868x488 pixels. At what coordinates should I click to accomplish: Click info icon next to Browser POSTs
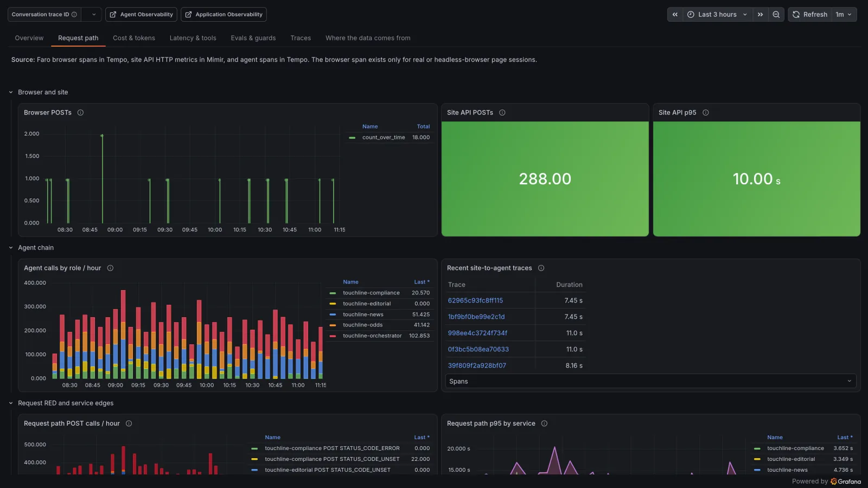(x=80, y=113)
